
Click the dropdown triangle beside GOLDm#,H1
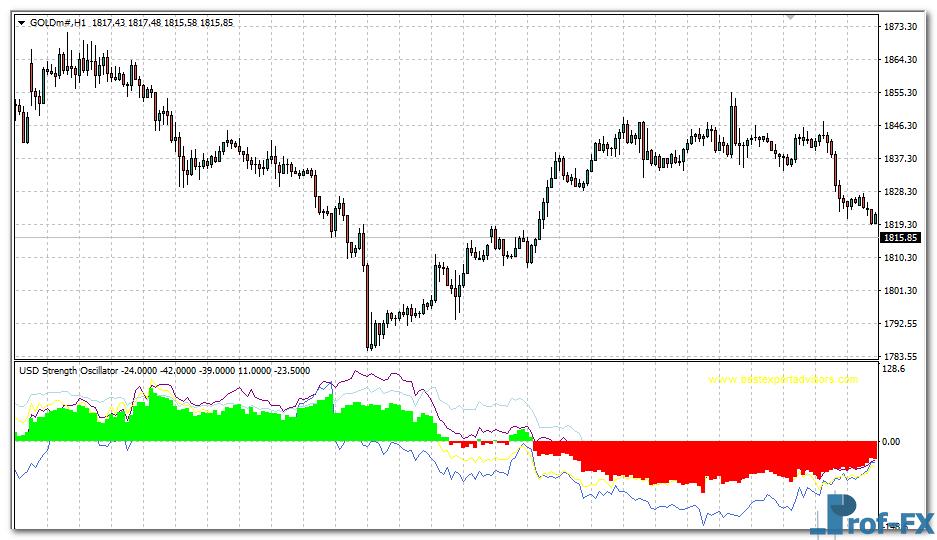(x=21, y=23)
